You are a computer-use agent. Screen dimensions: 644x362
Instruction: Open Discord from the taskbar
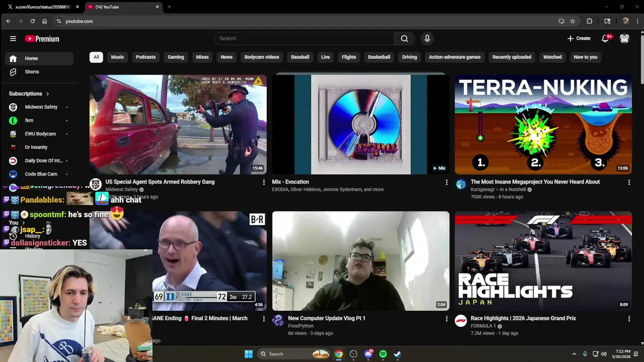pyautogui.click(x=368, y=354)
